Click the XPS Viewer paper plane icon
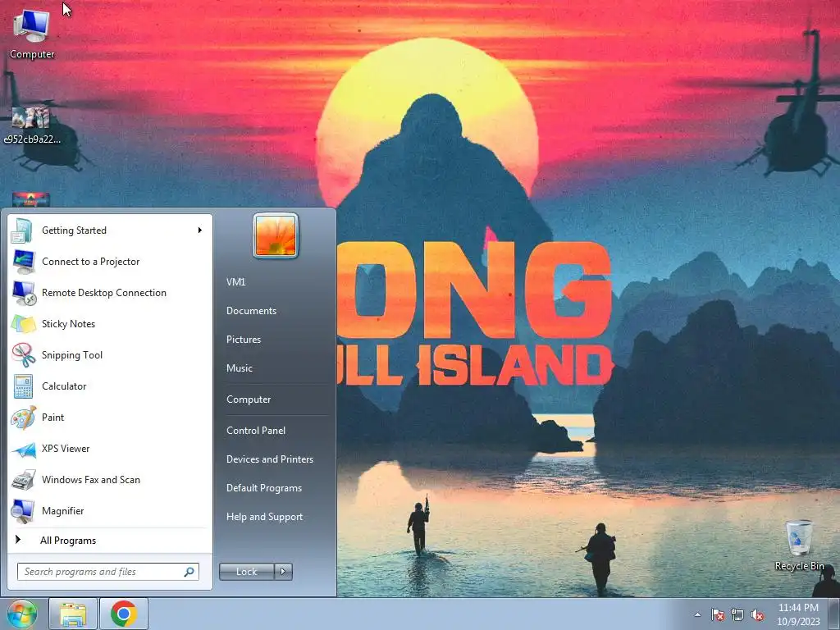The image size is (840, 630). [24, 449]
